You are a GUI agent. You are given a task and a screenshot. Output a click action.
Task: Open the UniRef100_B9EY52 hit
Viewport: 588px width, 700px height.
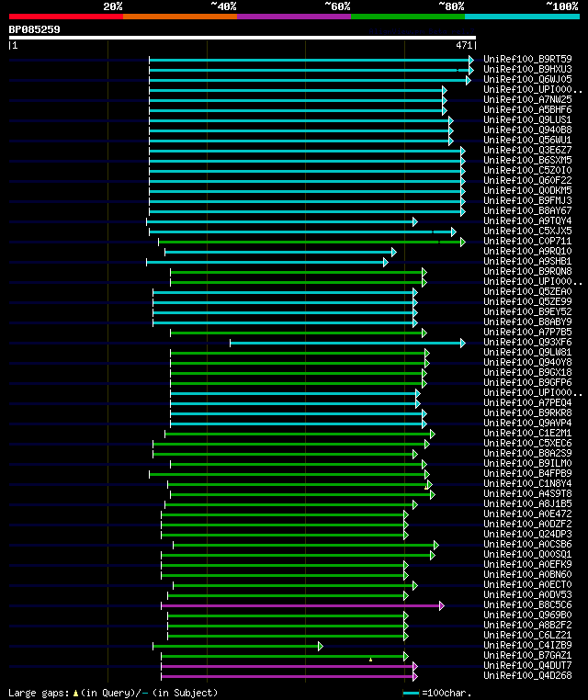point(527,312)
